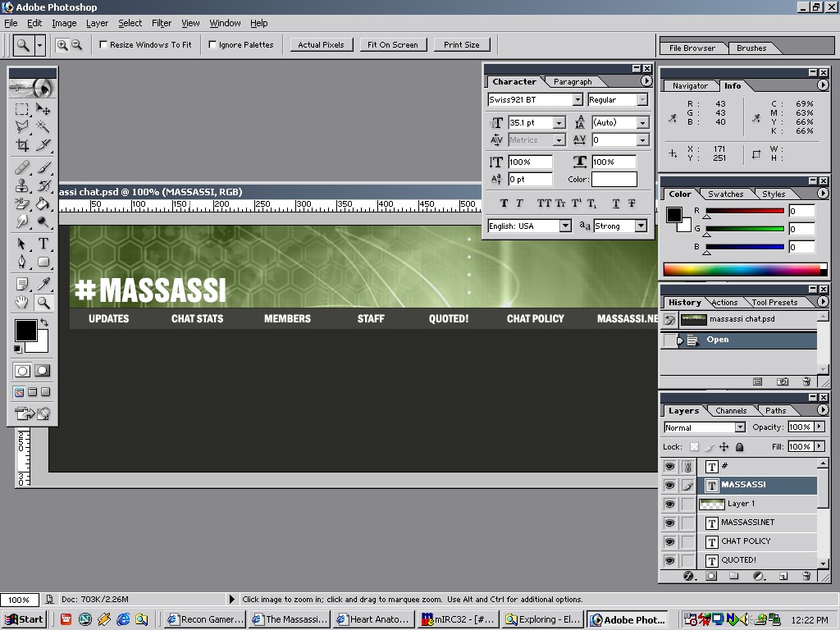This screenshot has height=630, width=840.
Task: Open the Start menu
Action: pos(24,619)
